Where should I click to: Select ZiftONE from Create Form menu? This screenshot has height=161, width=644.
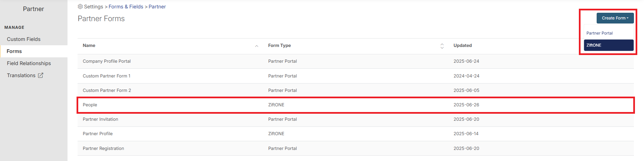click(608, 45)
